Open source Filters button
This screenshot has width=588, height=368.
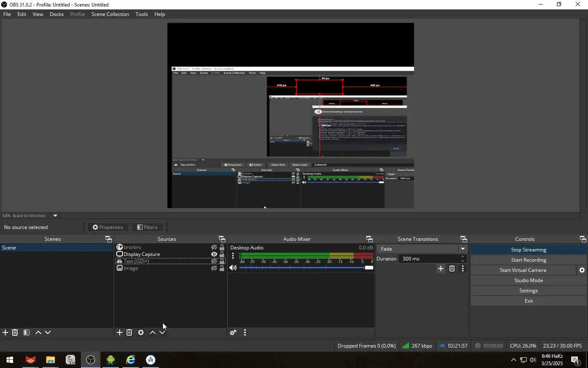[x=147, y=227]
